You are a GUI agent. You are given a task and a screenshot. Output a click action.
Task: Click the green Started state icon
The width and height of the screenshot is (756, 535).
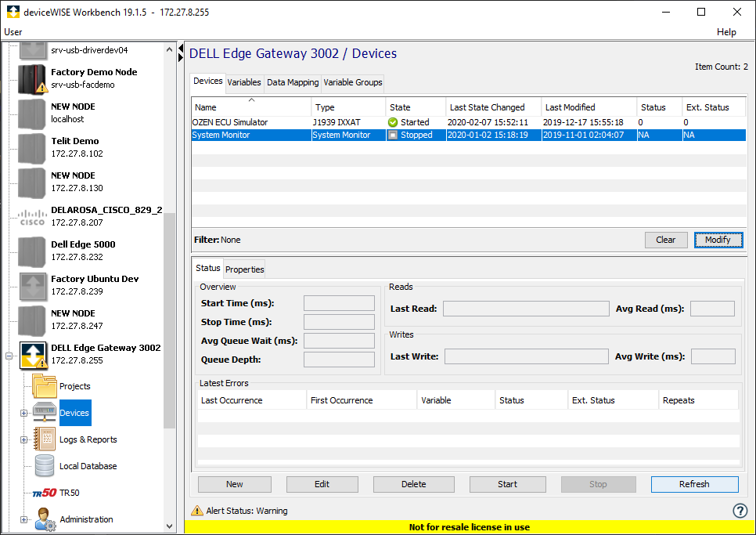[393, 122]
